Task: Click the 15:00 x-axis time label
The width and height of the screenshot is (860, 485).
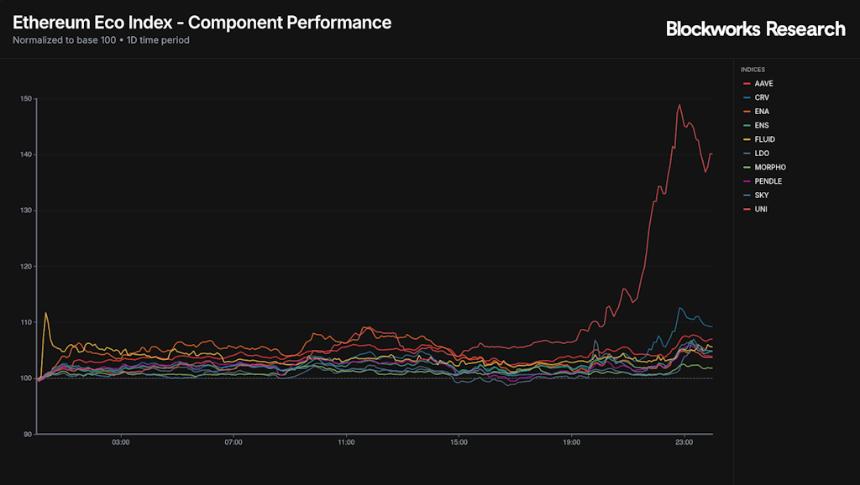Action: tap(459, 442)
